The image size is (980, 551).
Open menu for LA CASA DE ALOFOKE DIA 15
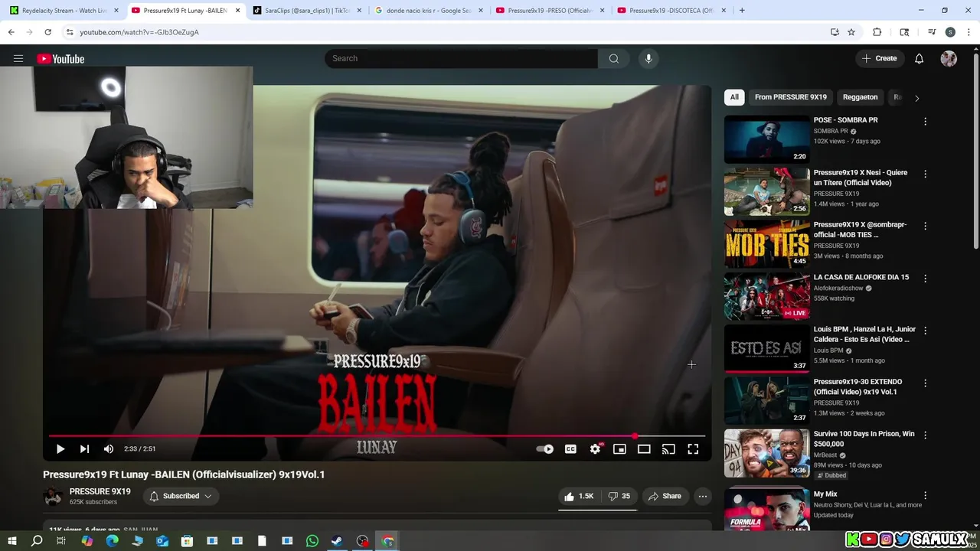[x=925, y=279]
